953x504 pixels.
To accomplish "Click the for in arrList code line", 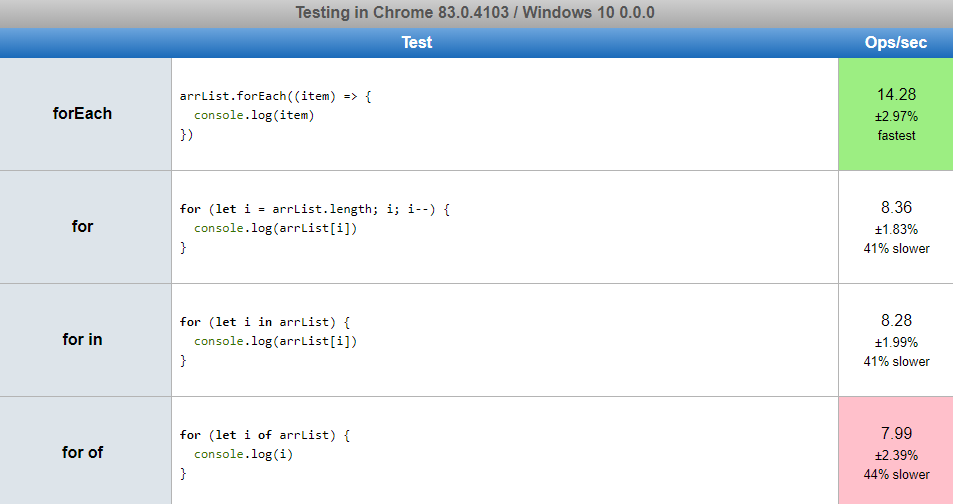I will click(265, 322).
